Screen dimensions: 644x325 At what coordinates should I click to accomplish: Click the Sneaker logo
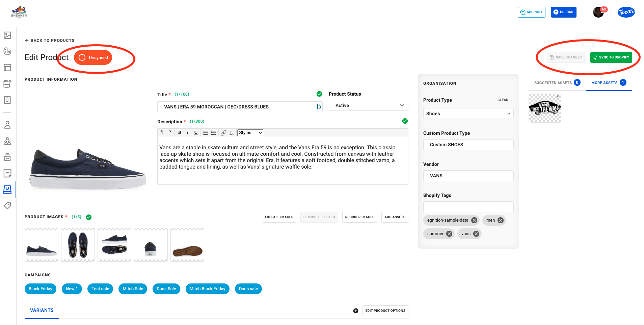coord(19,12)
